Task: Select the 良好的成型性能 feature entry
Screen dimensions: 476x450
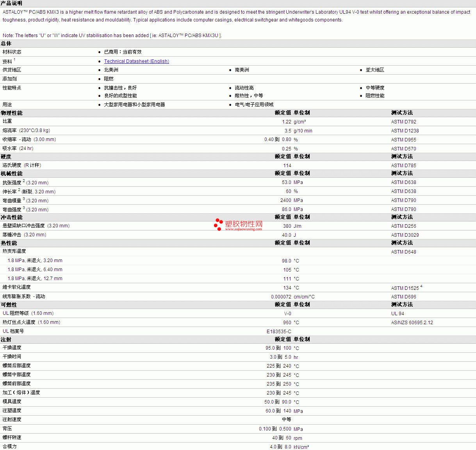Action: pos(120,96)
